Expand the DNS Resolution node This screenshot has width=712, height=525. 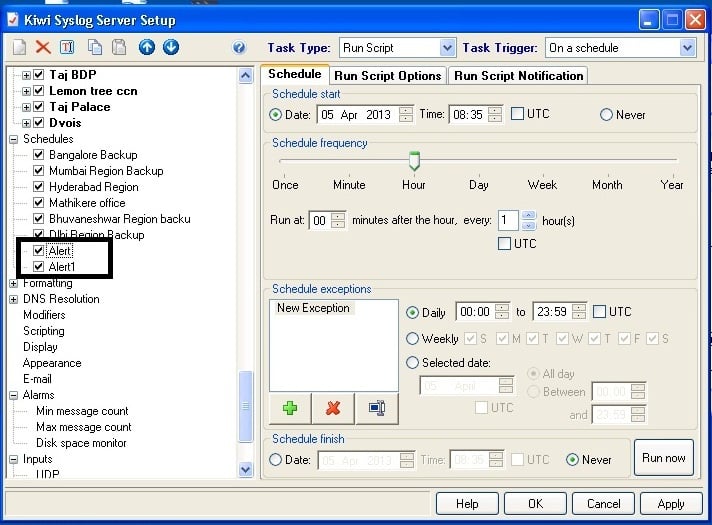tap(14, 299)
